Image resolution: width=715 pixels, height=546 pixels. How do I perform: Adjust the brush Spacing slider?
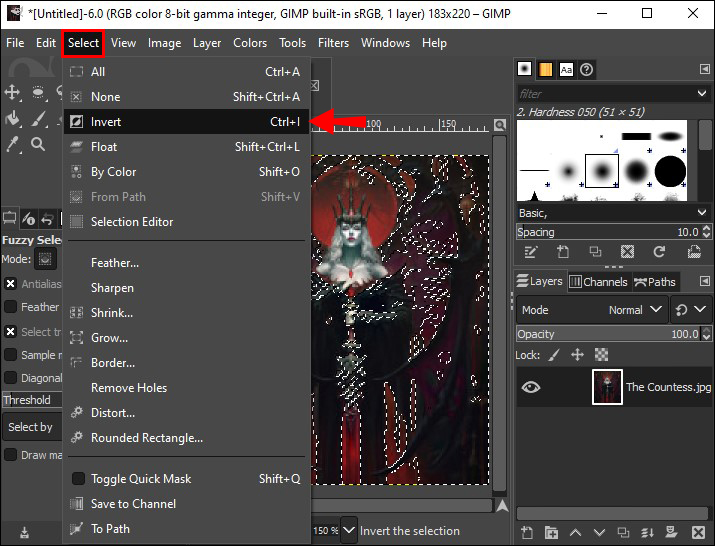click(x=609, y=232)
